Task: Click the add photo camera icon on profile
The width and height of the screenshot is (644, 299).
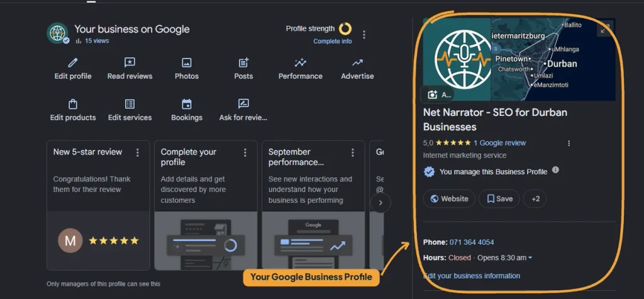Action: click(x=433, y=94)
